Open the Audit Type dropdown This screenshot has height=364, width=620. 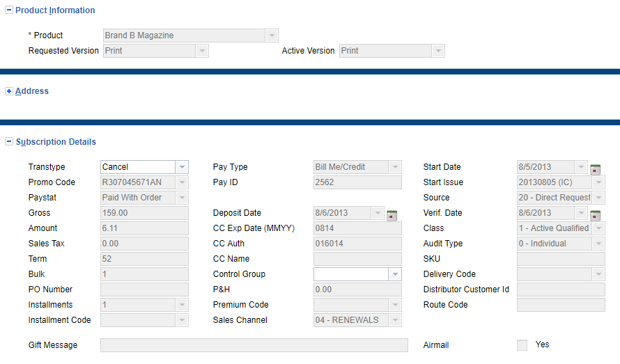click(598, 244)
